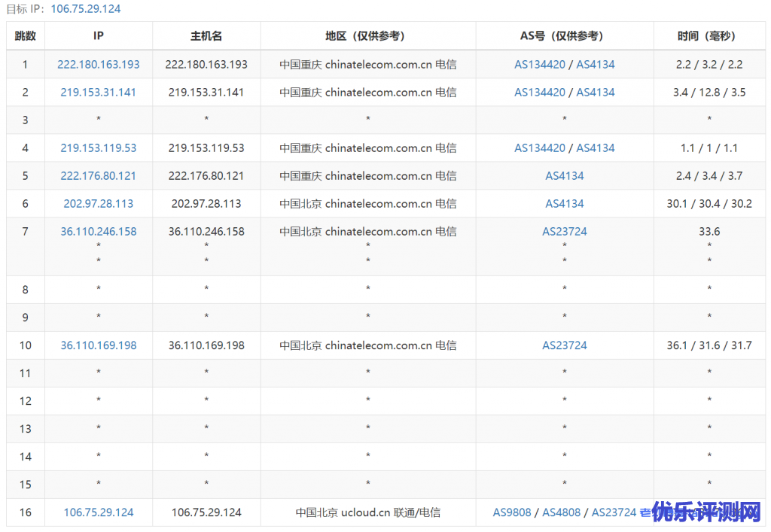Open the blue IP link 202.97.28.113
Screen dimensions: 771x532
point(99,204)
